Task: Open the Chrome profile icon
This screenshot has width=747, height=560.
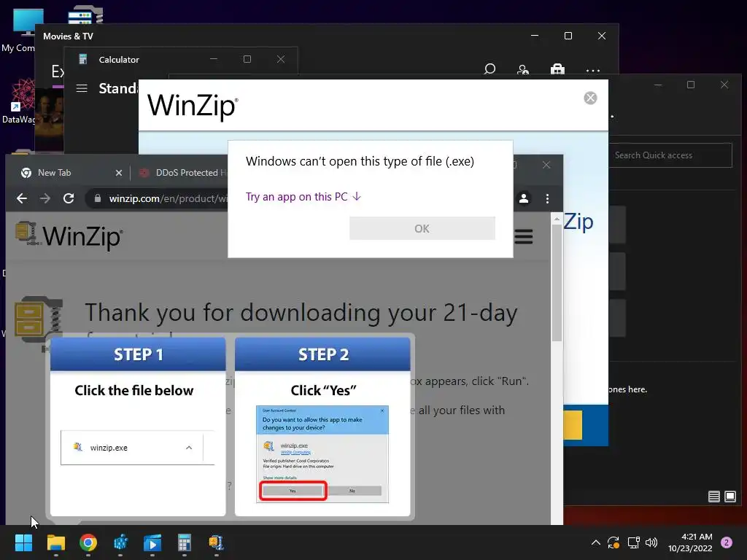Action: tap(524, 198)
